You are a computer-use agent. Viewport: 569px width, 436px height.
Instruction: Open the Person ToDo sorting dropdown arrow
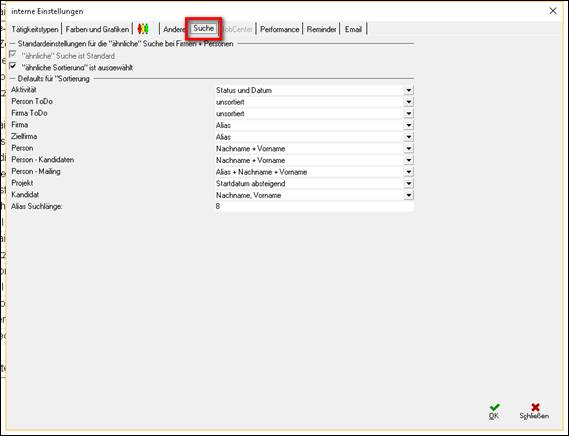coord(409,102)
